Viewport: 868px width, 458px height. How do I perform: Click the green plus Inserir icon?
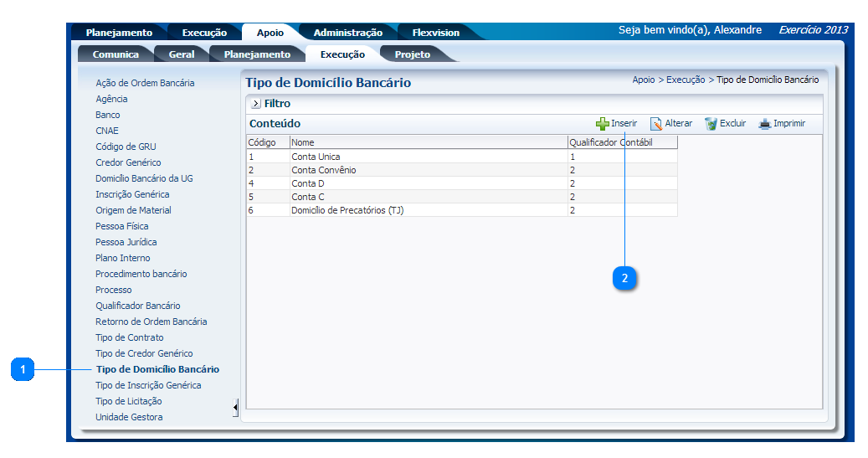pos(603,124)
